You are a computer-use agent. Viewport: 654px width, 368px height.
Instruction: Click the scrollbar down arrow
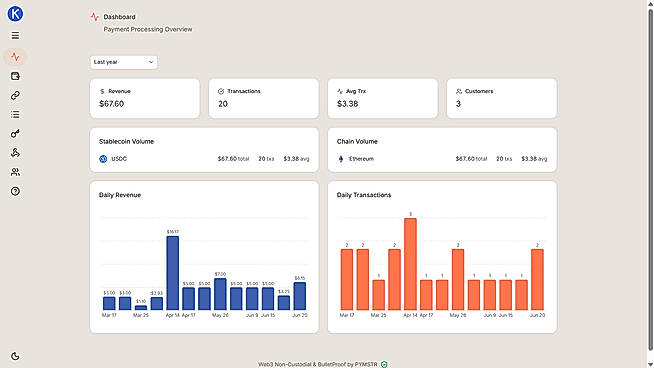click(650, 365)
